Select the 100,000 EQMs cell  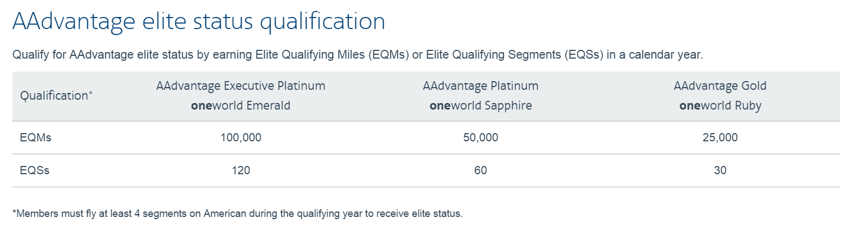click(241, 138)
